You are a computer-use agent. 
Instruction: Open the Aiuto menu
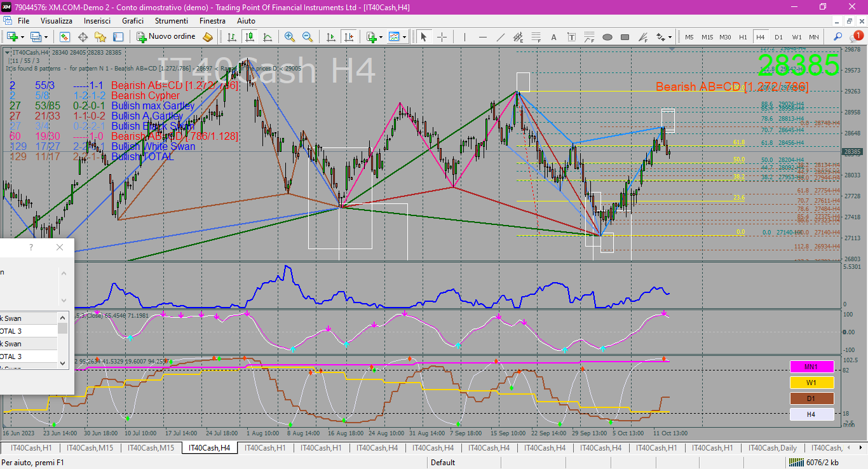point(246,20)
